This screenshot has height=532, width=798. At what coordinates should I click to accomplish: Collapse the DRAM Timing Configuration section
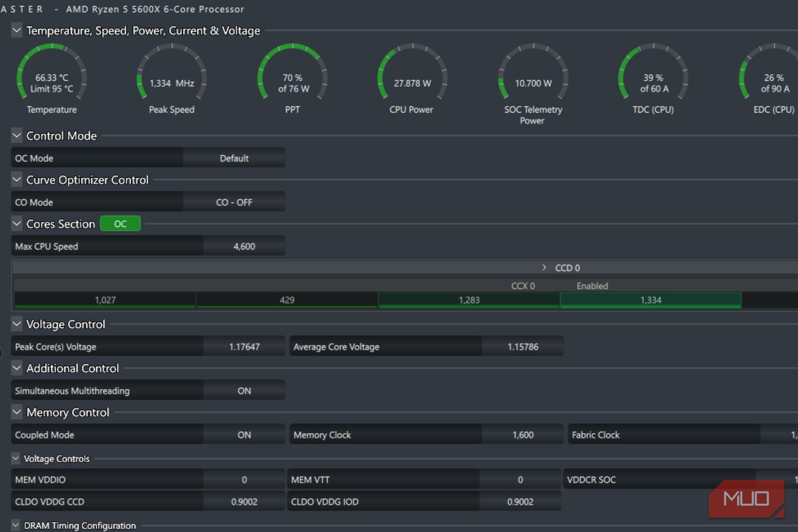[16, 525]
